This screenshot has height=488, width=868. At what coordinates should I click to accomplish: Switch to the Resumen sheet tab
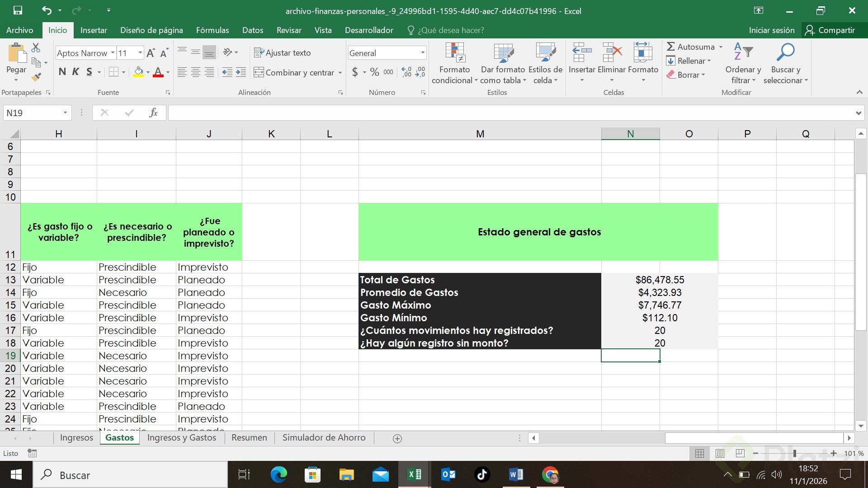249,437
